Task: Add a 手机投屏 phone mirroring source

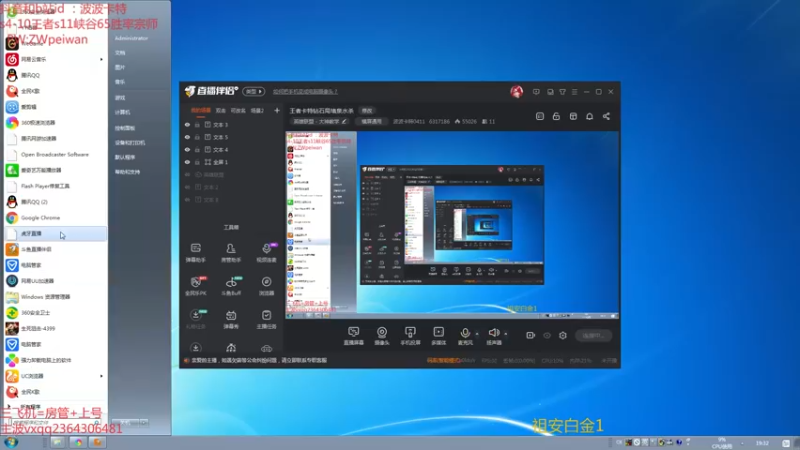Action: pyautogui.click(x=410, y=336)
